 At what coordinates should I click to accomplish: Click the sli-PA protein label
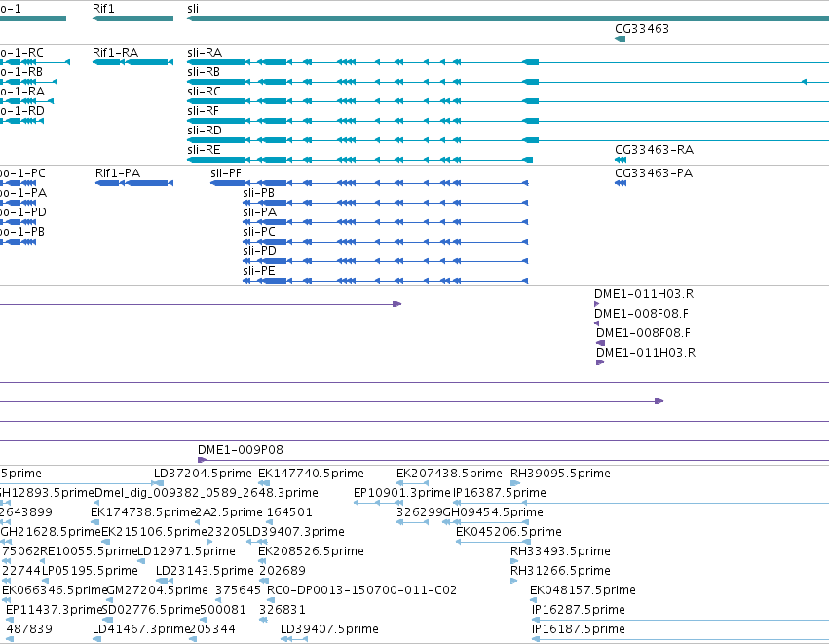click(x=259, y=212)
